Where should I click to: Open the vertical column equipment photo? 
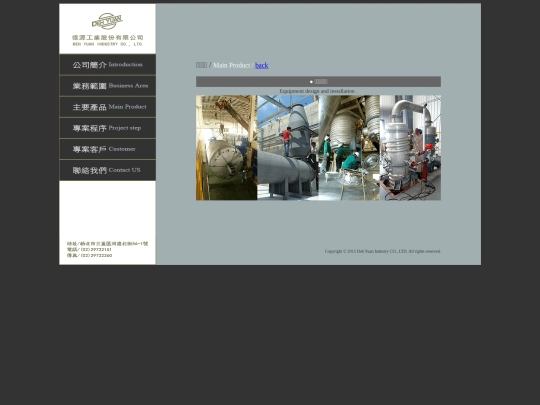click(411, 148)
